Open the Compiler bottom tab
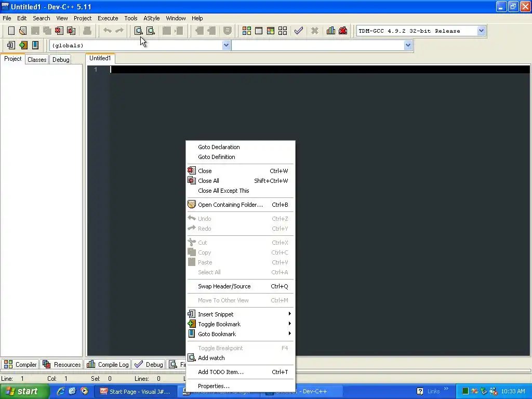Screen dimensions: 532x399 click(x=20, y=364)
